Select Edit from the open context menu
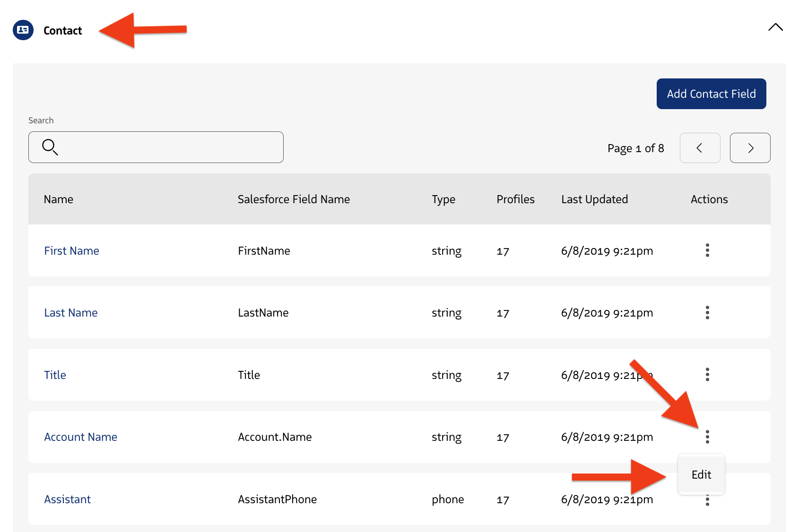799x532 pixels. pyautogui.click(x=701, y=474)
